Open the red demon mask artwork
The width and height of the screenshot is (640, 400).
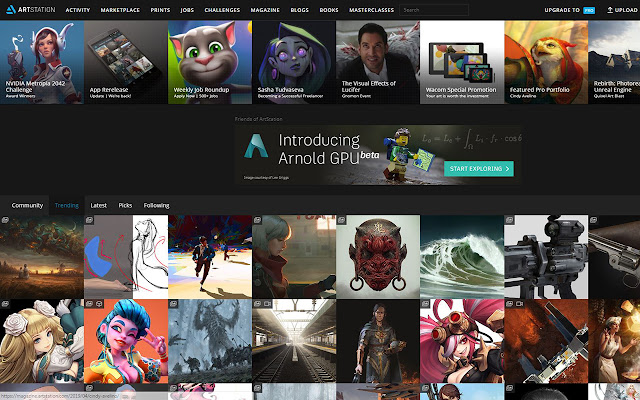[378, 257]
